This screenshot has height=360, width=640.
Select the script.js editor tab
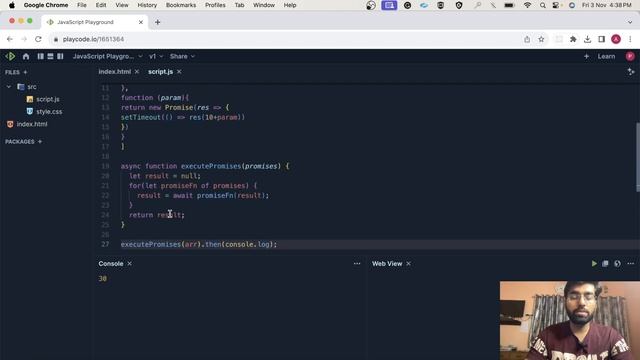pyautogui.click(x=160, y=71)
